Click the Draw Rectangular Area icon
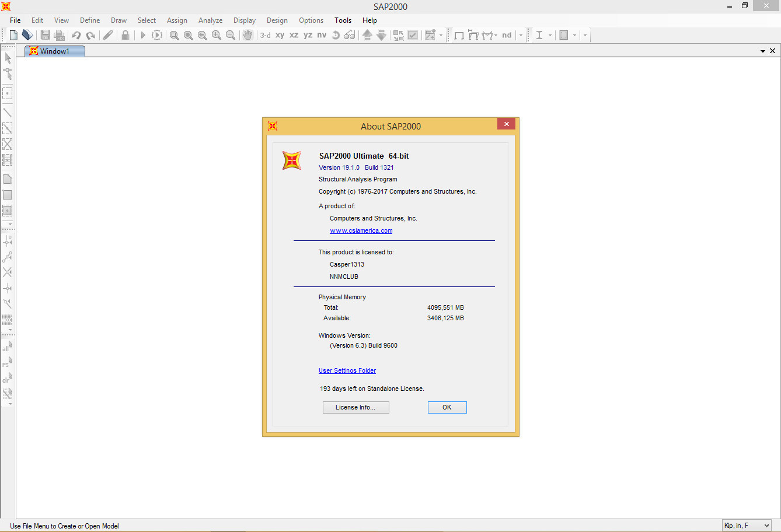The image size is (781, 532). (8, 195)
